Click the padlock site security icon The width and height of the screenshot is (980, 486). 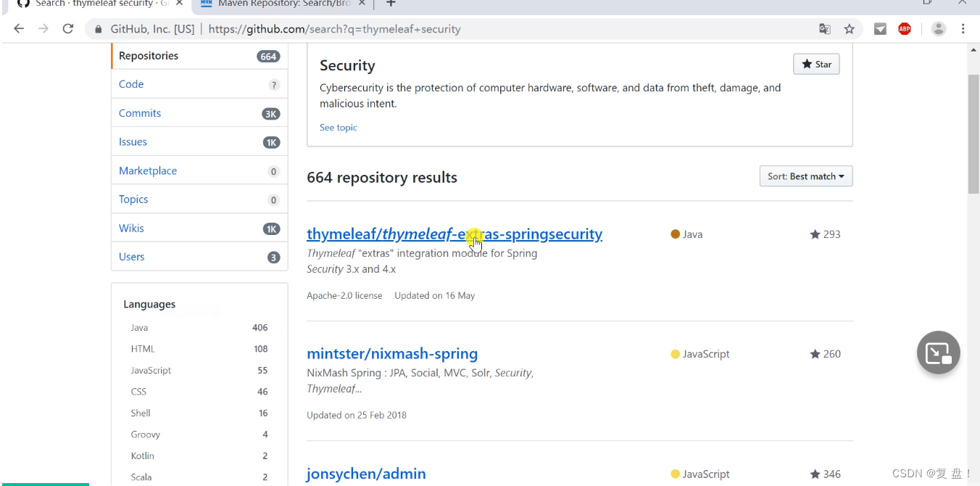coord(99,29)
